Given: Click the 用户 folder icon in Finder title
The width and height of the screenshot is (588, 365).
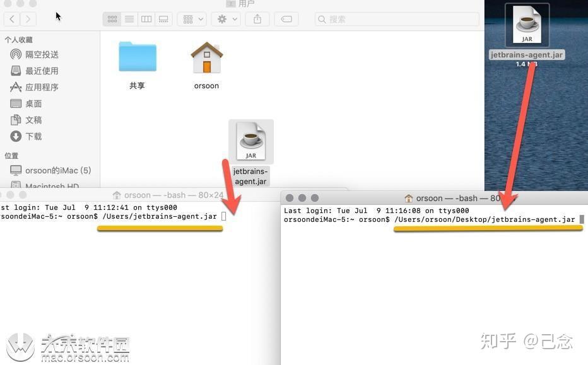Looking at the screenshot, I should click(231, 4).
